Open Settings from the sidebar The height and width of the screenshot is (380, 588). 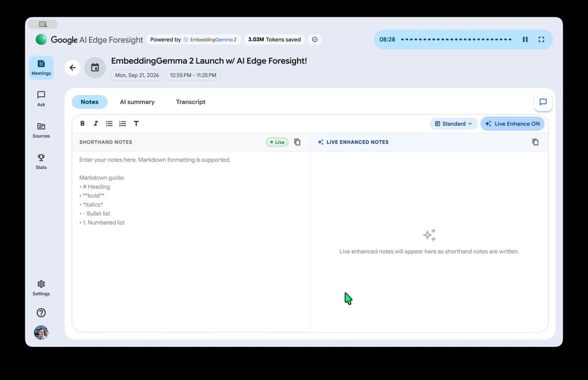[x=41, y=288]
